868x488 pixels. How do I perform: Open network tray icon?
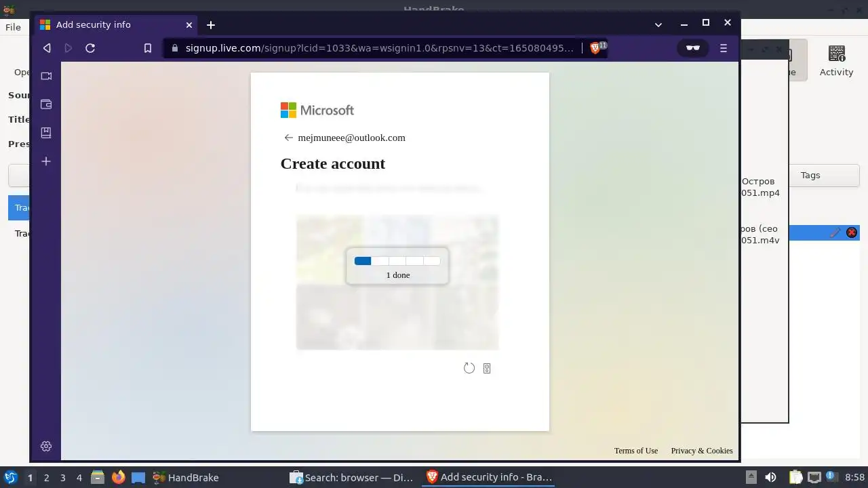(x=814, y=477)
